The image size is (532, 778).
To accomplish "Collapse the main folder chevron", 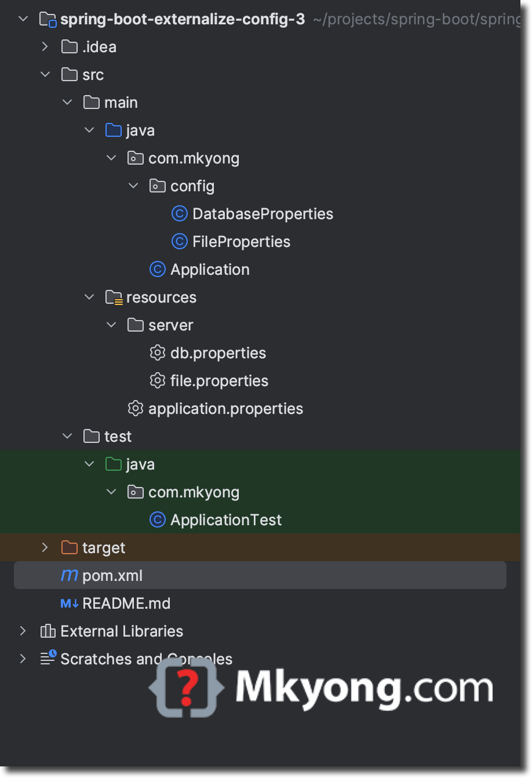I will tap(67, 102).
